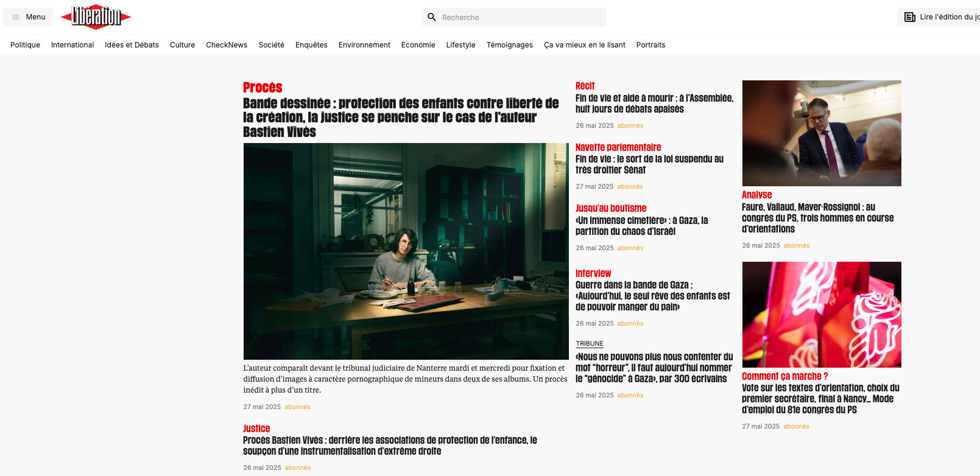Open the Politique section

[25, 45]
